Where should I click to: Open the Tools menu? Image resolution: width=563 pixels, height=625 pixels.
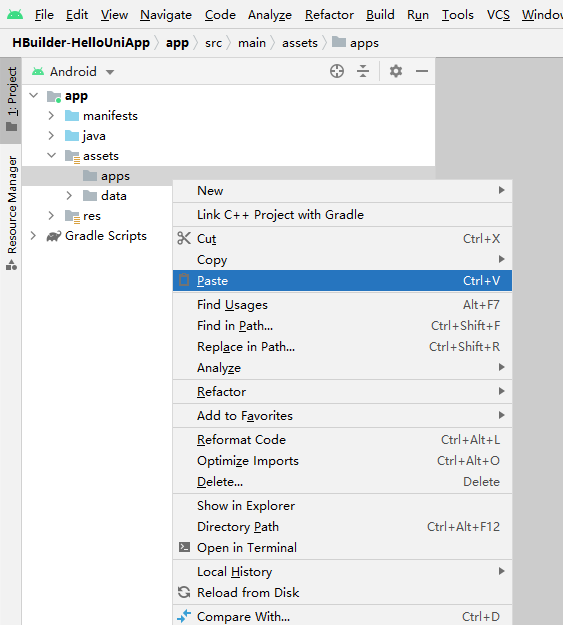click(x=458, y=15)
